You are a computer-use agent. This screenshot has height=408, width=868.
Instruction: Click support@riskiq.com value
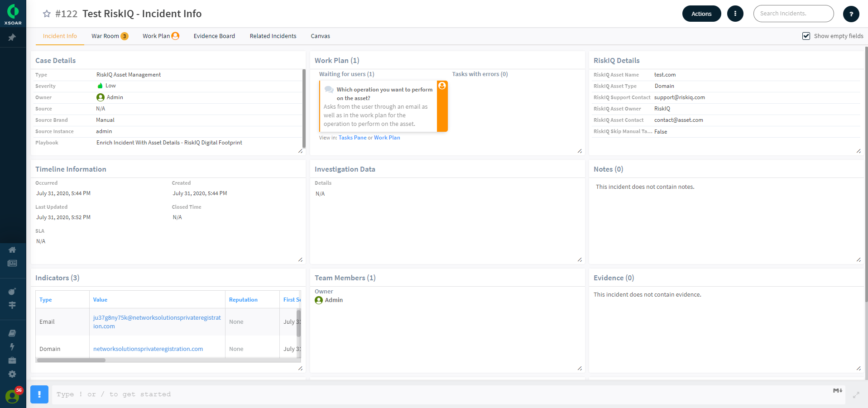click(679, 97)
